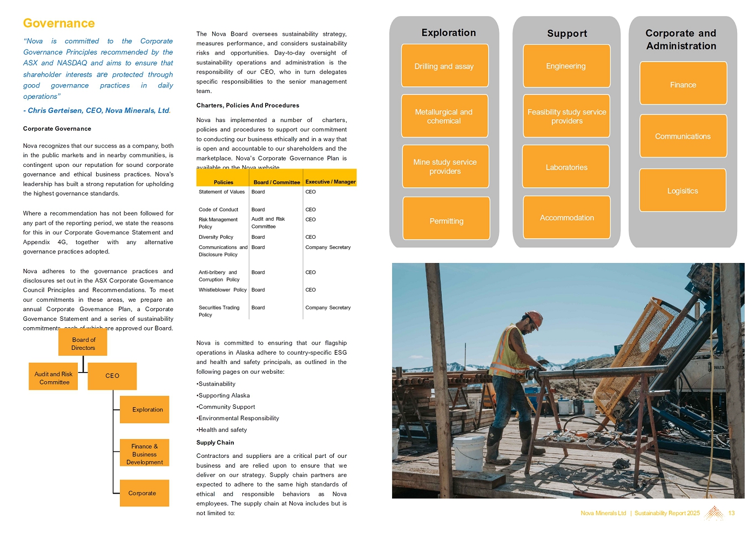Click the Communications box
This screenshot has width=756, height=534.
click(x=683, y=136)
